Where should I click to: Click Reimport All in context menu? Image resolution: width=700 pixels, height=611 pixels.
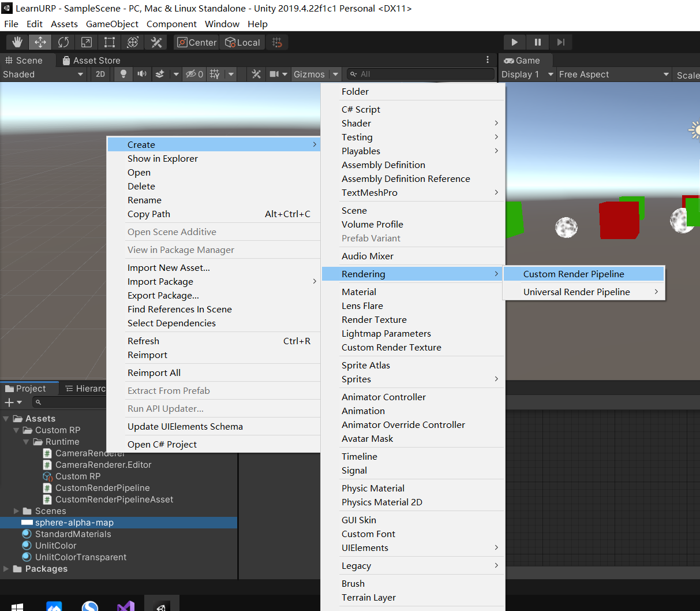[154, 372]
